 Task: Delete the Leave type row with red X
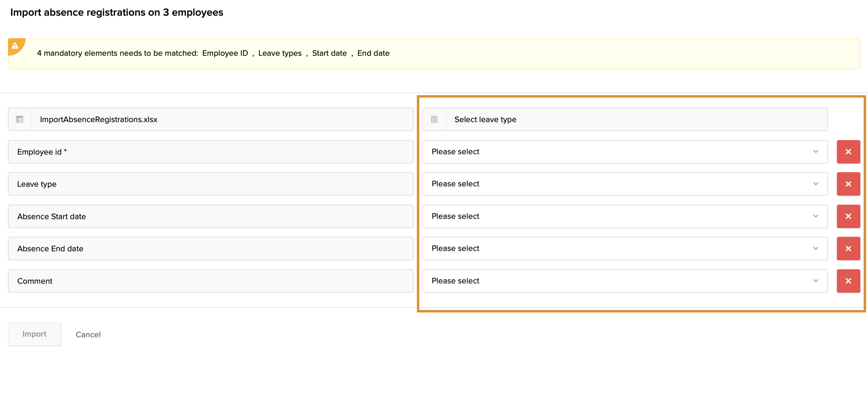click(x=848, y=184)
